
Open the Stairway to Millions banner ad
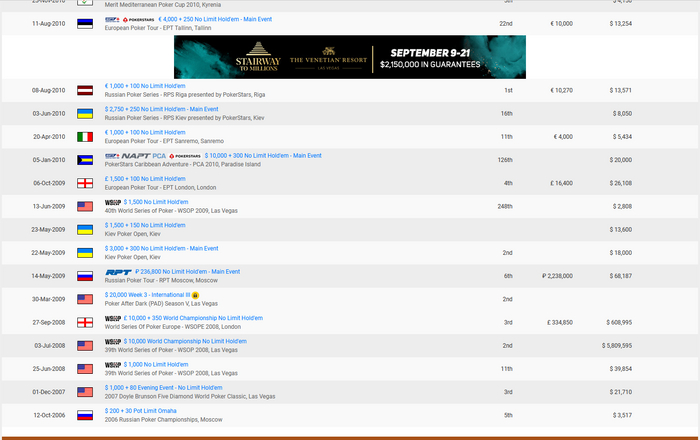[x=349, y=58]
